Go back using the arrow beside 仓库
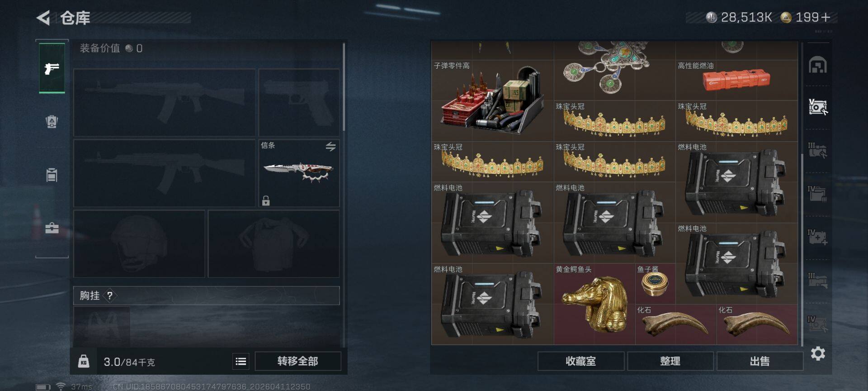The width and height of the screenshot is (868, 391). pos(43,18)
